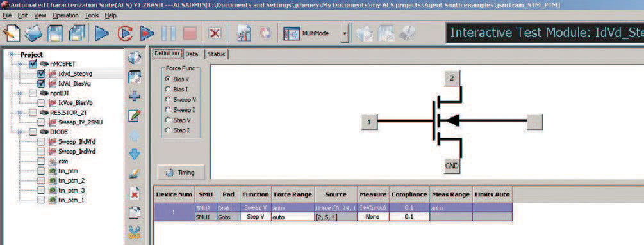Check the tm_ptm_2 checkbox
Image resolution: width=644 pixels, height=245 pixels.
[x=41, y=180]
